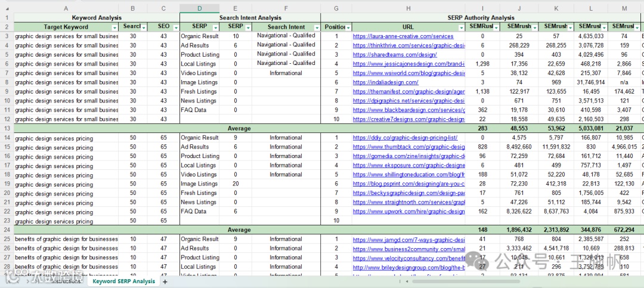Select the n/a cell in row 8
The image size is (644, 288).
coord(624,82)
